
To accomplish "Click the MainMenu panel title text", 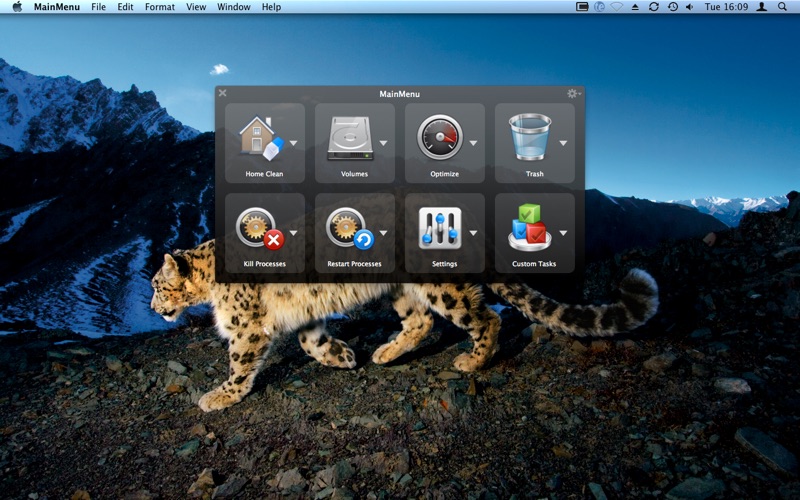I will click(x=399, y=94).
